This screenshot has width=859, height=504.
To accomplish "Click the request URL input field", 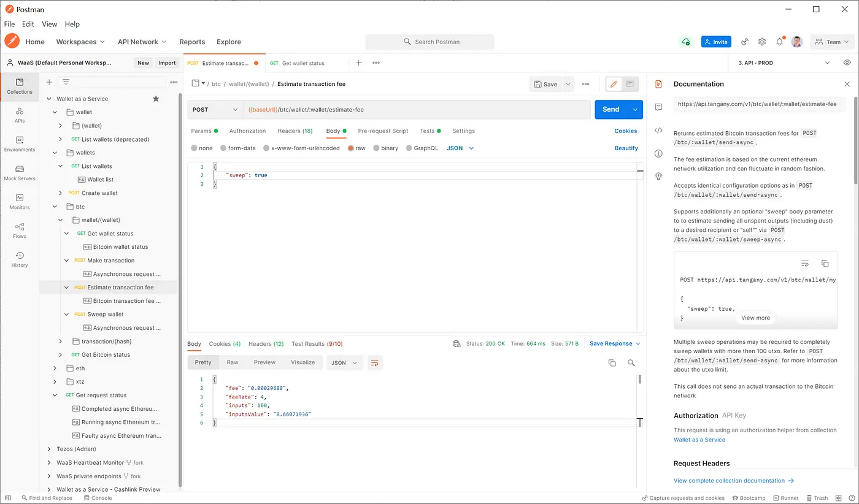I will click(x=417, y=109).
